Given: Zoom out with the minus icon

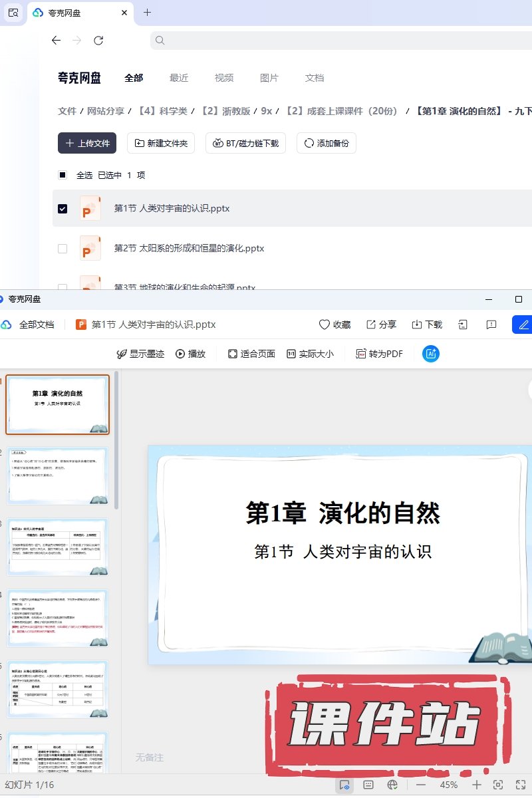Looking at the screenshot, I should pos(421,785).
